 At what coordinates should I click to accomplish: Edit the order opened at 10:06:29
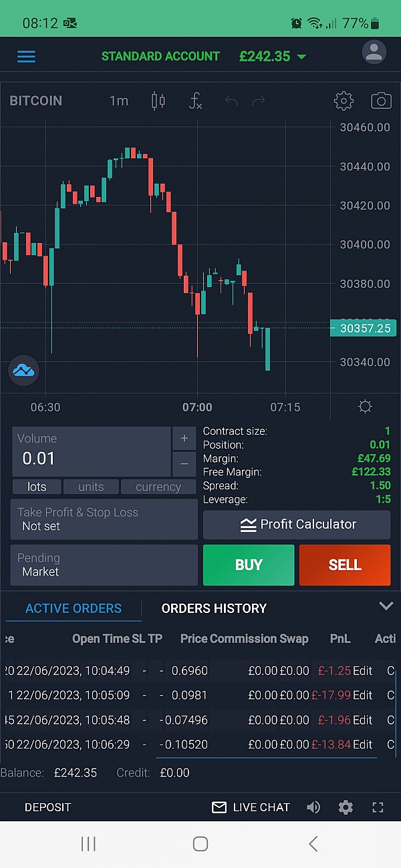click(x=362, y=744)
